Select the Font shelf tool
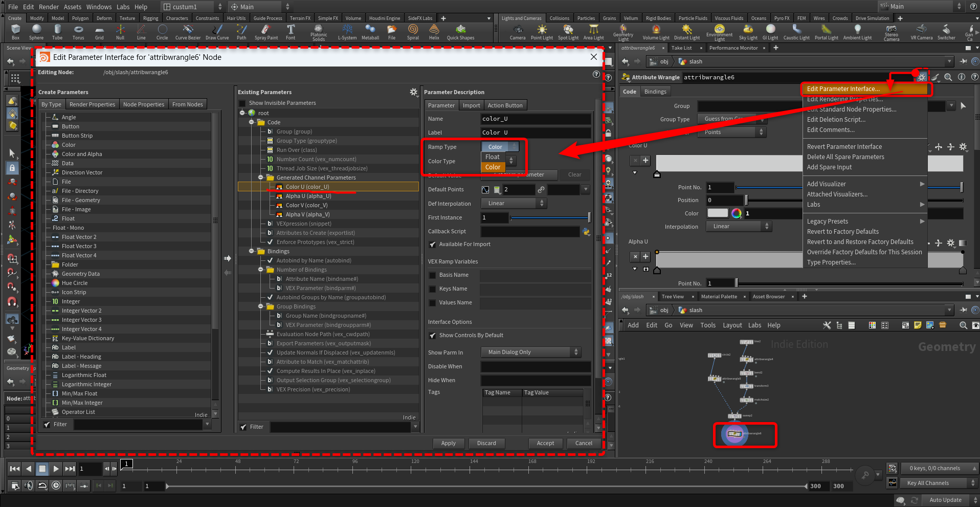980x507 pixels. [291, 32]
